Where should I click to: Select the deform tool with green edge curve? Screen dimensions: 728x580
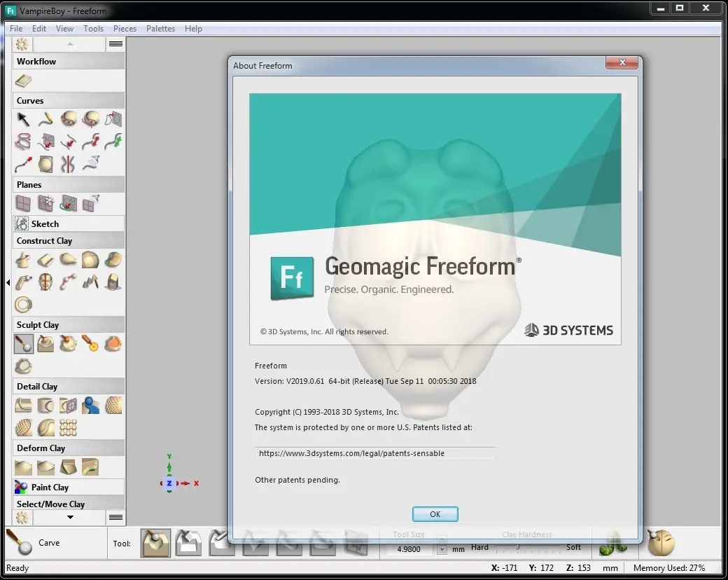coord(90,467)
